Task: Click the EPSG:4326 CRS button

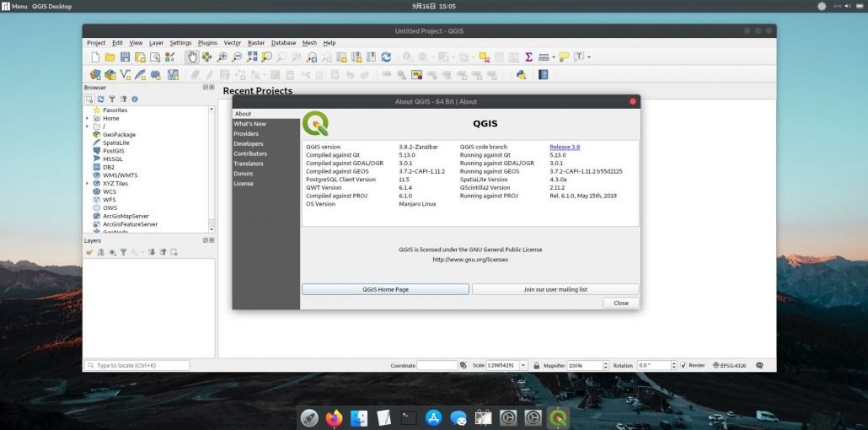Action: click(x=730, y=366)
